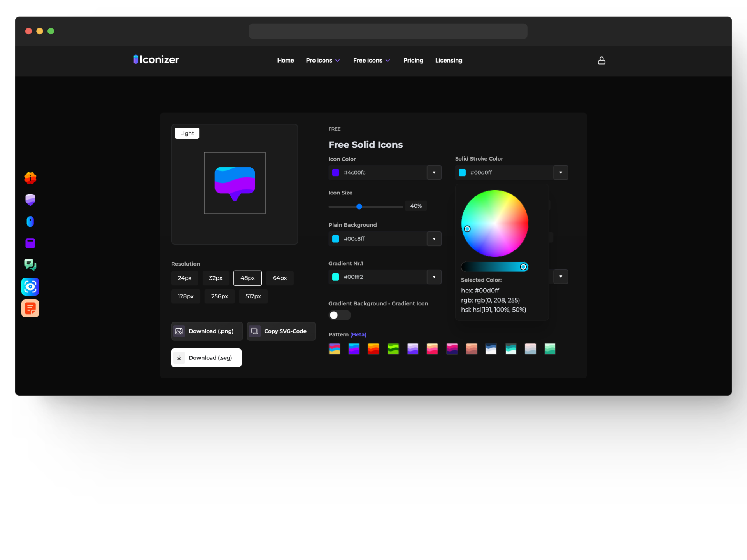747x560 pixels.
Task: Open the Icon Color dropdown
Action: pos(434,172)
